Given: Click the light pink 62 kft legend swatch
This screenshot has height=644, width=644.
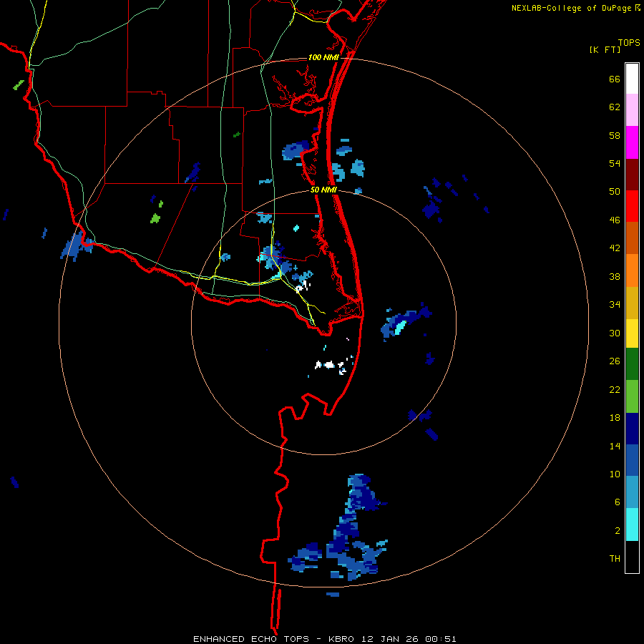Looking at the screenshot, I should (x=632, y=110).
